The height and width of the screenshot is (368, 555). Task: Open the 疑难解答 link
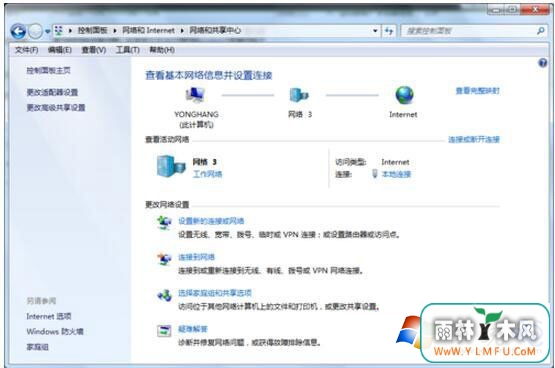tap(193, 329)
